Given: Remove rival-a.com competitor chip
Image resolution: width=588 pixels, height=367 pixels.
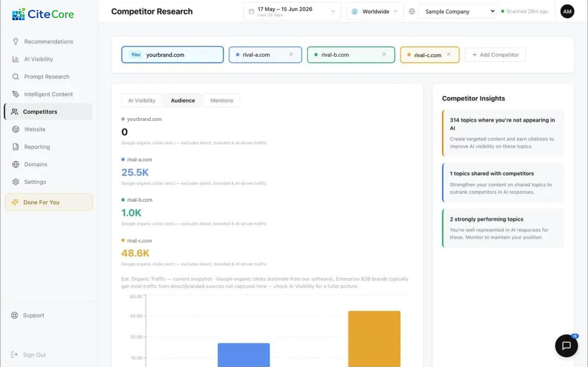Looking at the screenshot, I should tap(291, 55).
